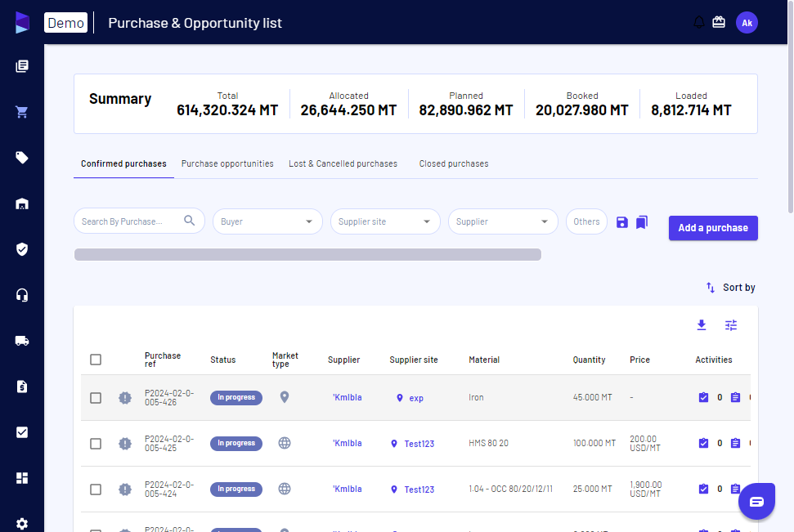Click In progress status on row 005-424

(236, 489)
